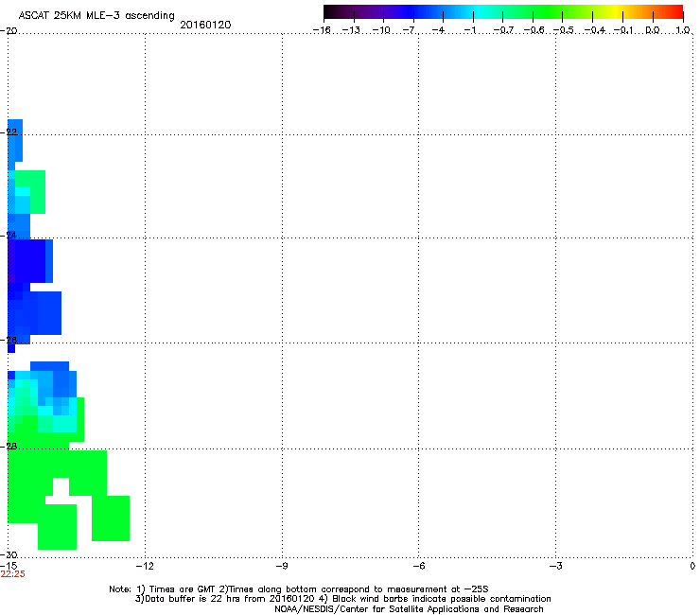The image size is (700, 615).
Task: Click the 'ASCAT 25KM MLE-3 ascending' title
Action: tap(96, 16)
